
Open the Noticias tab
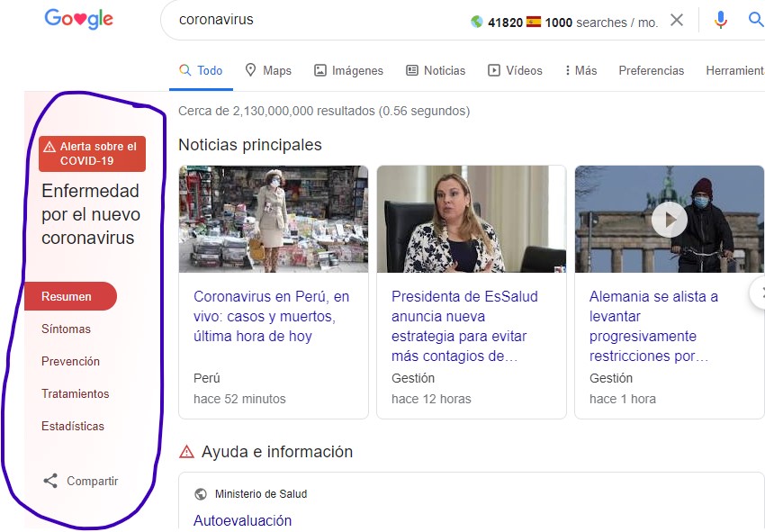[436, 71]
